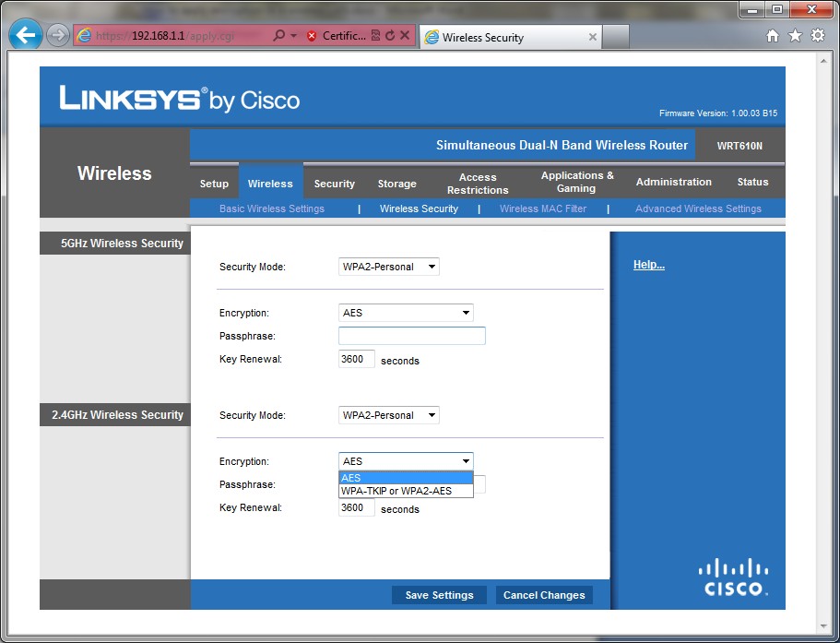Open the Applications & Gaming tab
840x643 pixels.
pos(577,182)
